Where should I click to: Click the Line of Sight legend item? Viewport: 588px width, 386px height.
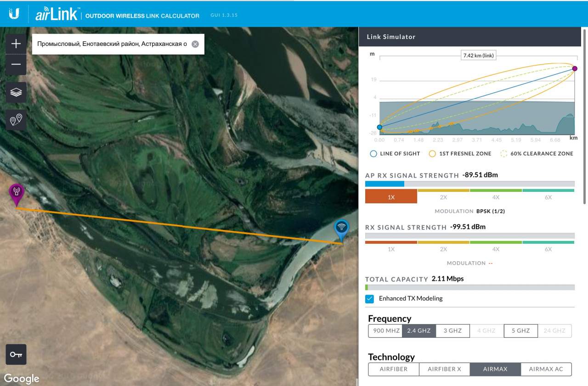(x=395, y=154)
